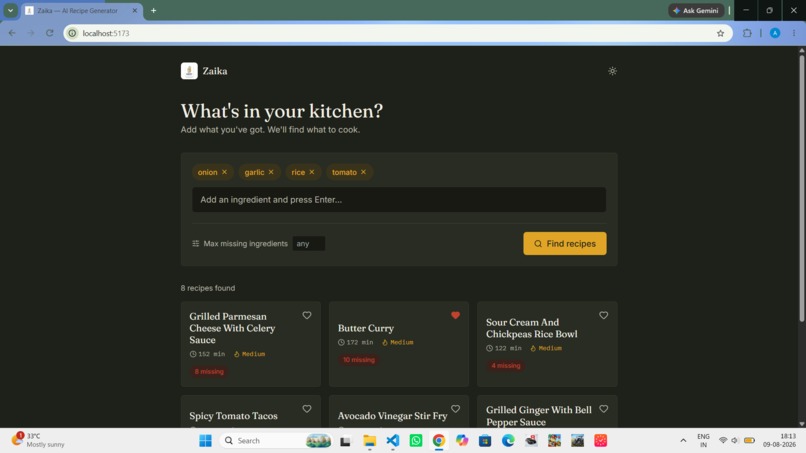Bookmark this page with the star icon

[x=720, y=33]
